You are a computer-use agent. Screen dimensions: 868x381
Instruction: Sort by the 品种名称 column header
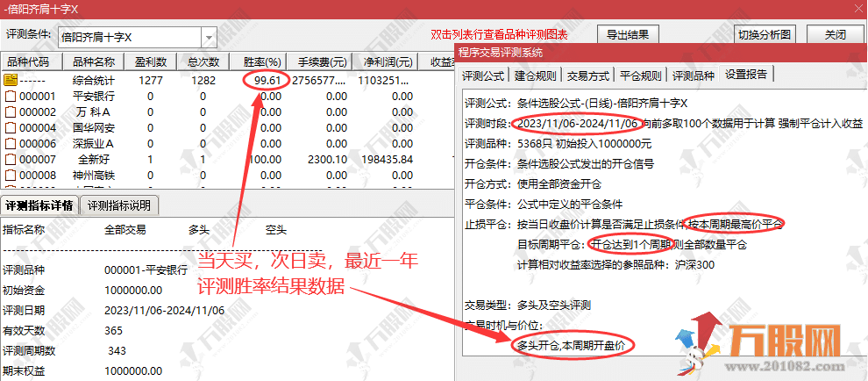[x=94, y=61]
